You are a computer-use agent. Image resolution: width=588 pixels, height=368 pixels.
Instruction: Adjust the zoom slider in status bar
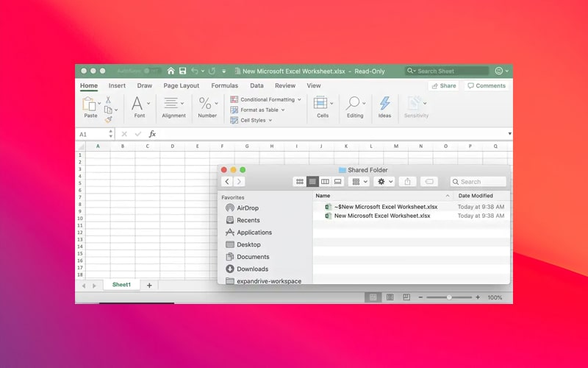click(449, 297)
